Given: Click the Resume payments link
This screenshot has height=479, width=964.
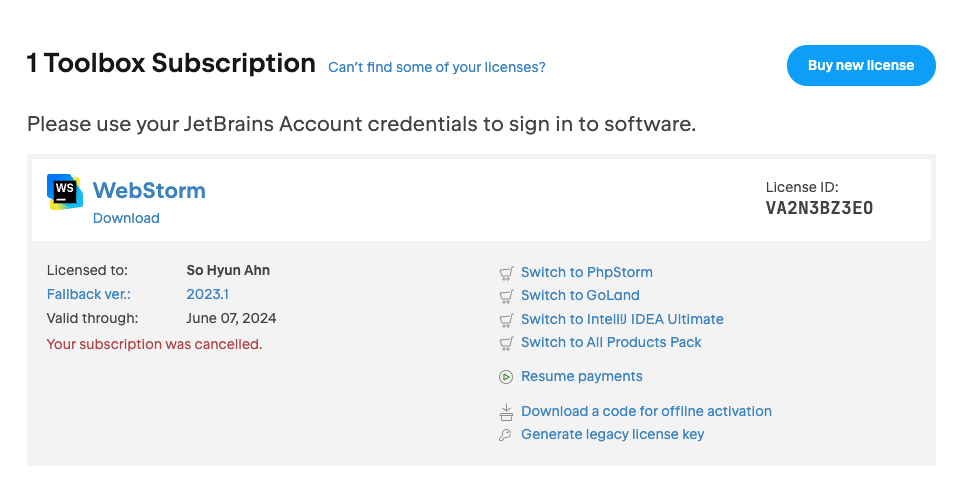Looking at the screenshot, I should point(582,376).
